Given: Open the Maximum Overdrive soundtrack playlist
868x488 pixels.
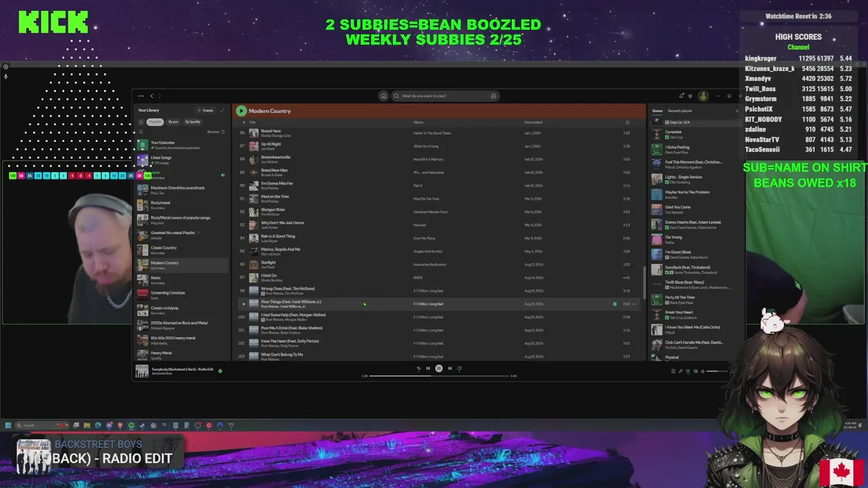Looking at the screenshot, I should 182,190.
